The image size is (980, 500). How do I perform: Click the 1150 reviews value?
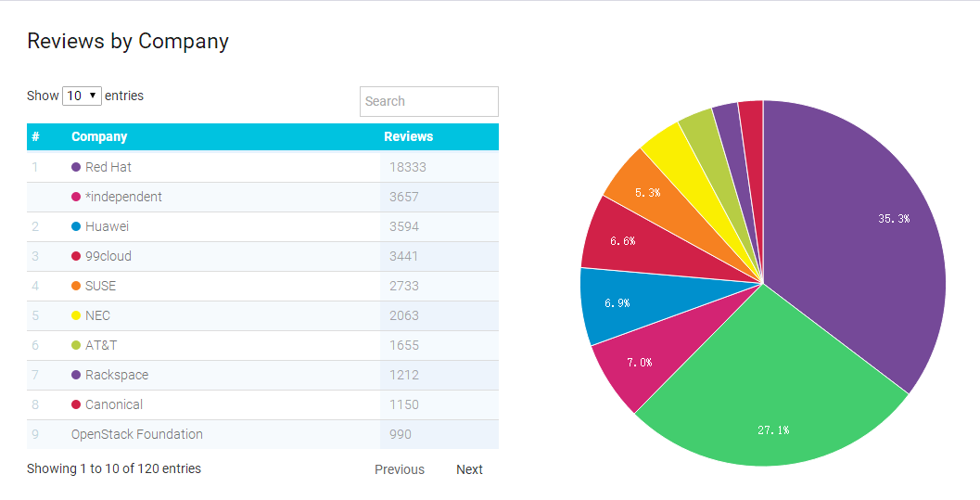pyautogui.click(x=403, y=404)
